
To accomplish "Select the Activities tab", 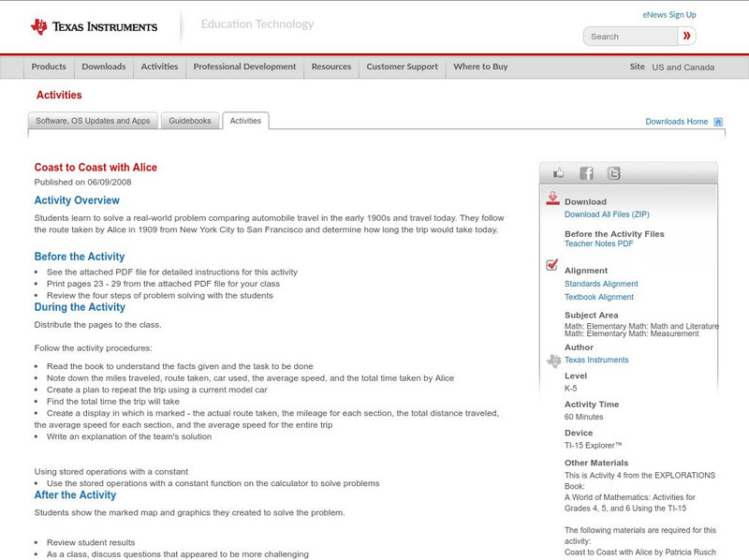I will [245, 121].
